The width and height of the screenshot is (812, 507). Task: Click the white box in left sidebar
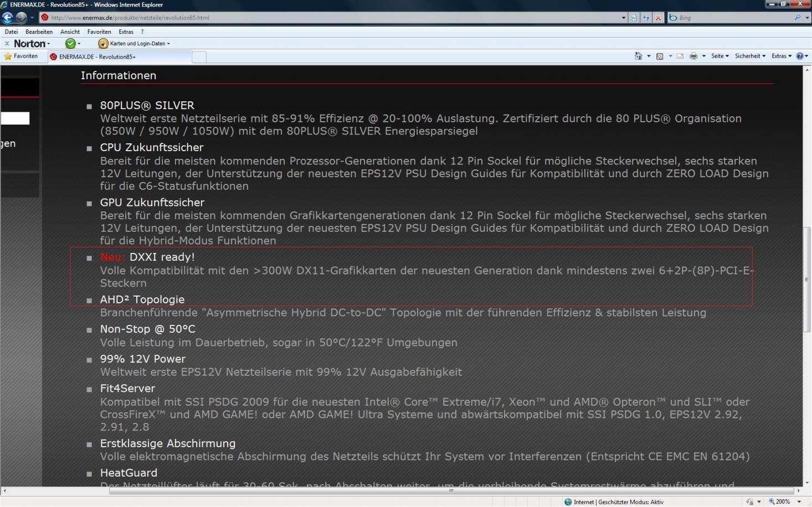point(14,118)
